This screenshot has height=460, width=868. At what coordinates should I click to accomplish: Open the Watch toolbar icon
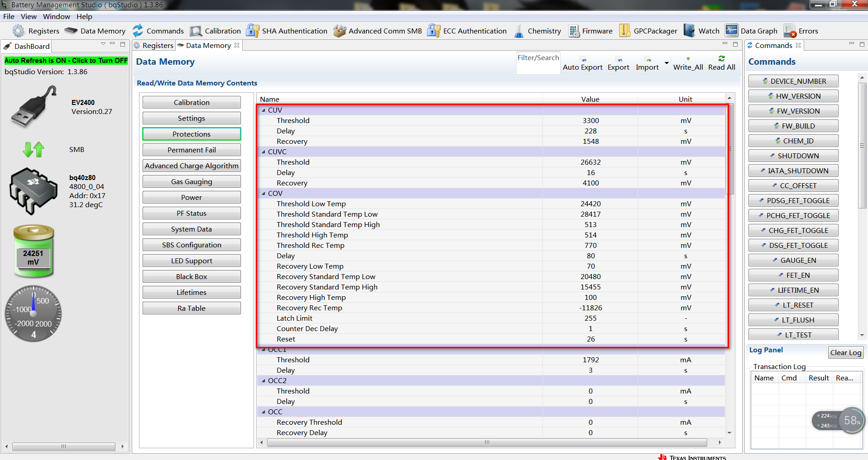[x=689, y=31]
